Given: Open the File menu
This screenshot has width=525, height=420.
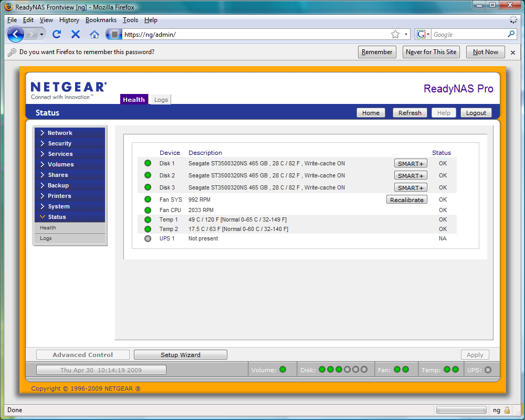Looking at the screenshot, I should (x=12, y=20).
